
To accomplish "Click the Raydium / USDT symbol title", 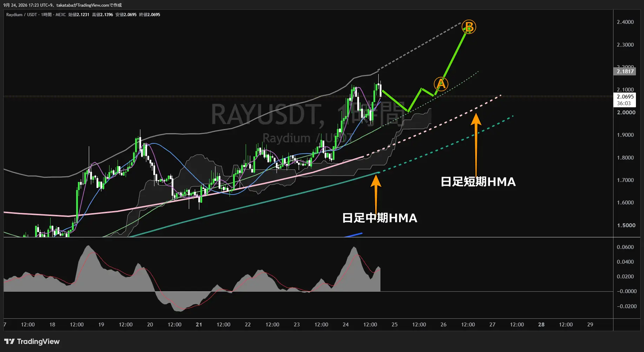I will (21, 15).
